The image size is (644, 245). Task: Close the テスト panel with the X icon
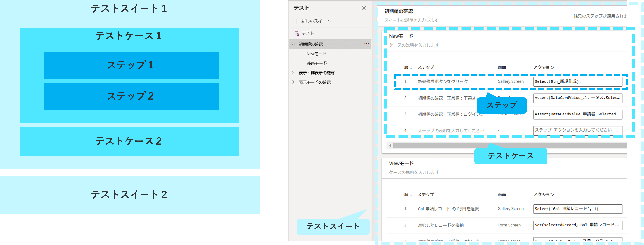tap(364, 8)
